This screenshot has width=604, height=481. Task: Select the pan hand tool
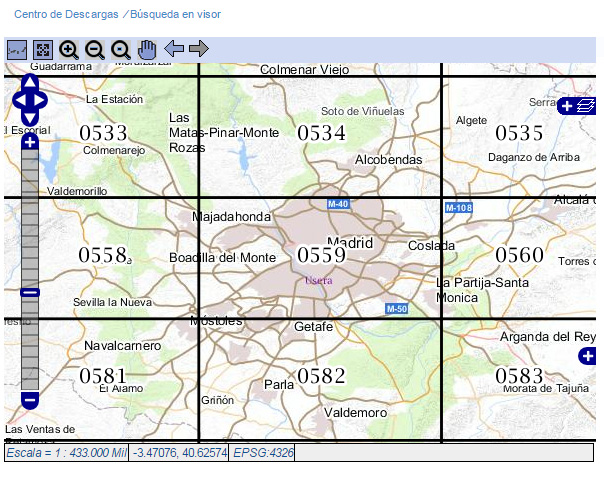[x=147, y=50]
